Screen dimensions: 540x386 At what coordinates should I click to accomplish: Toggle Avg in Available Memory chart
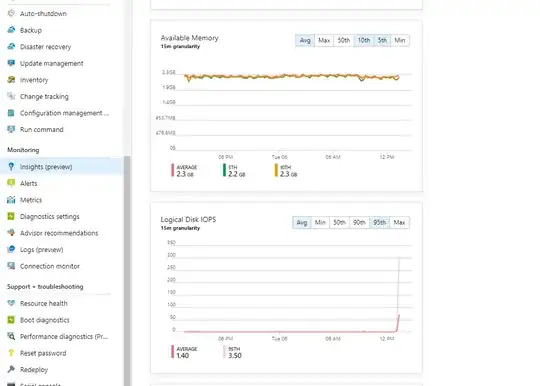(305, 40)
